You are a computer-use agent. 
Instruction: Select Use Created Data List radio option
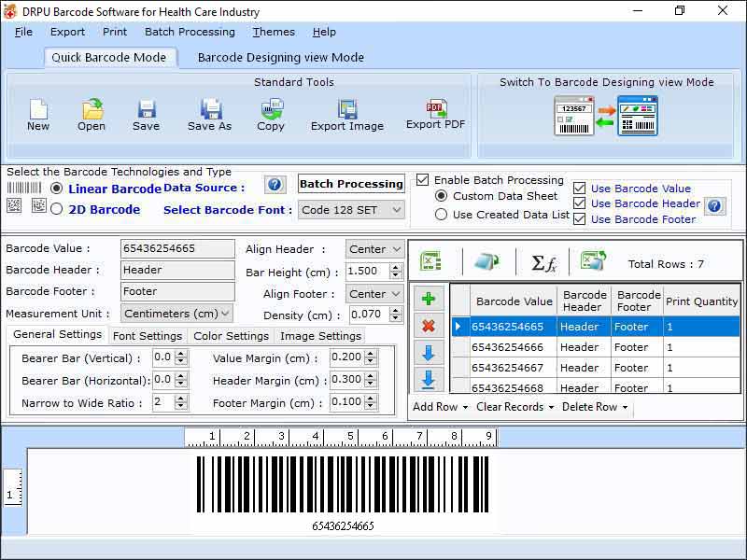tap(441, 215)
